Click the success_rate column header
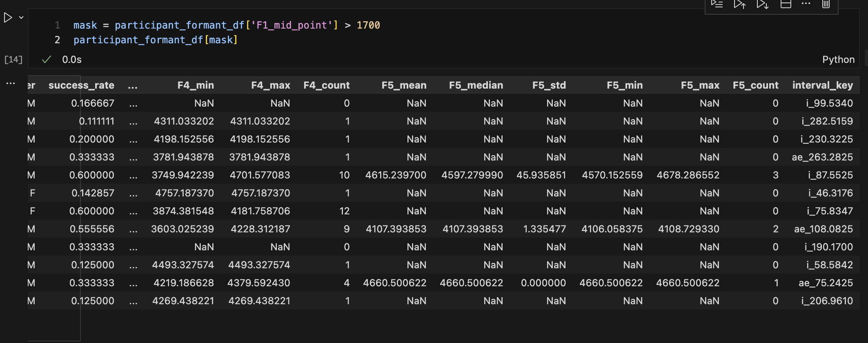This screenshot has height=343, width=868. pos(81,85)
